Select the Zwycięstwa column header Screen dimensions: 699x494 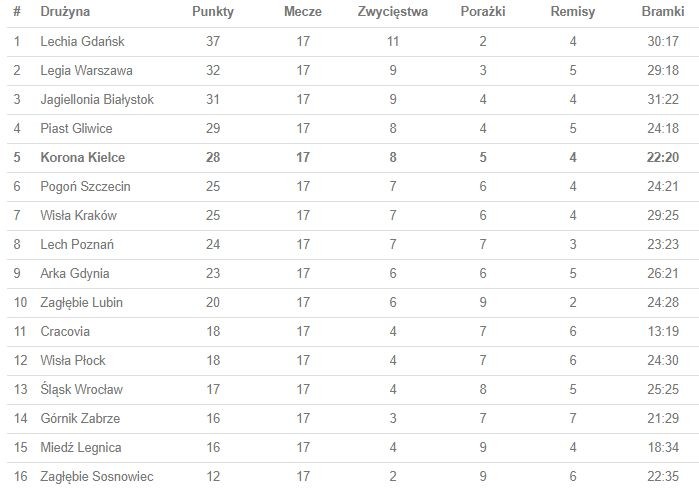pos(392,12)
